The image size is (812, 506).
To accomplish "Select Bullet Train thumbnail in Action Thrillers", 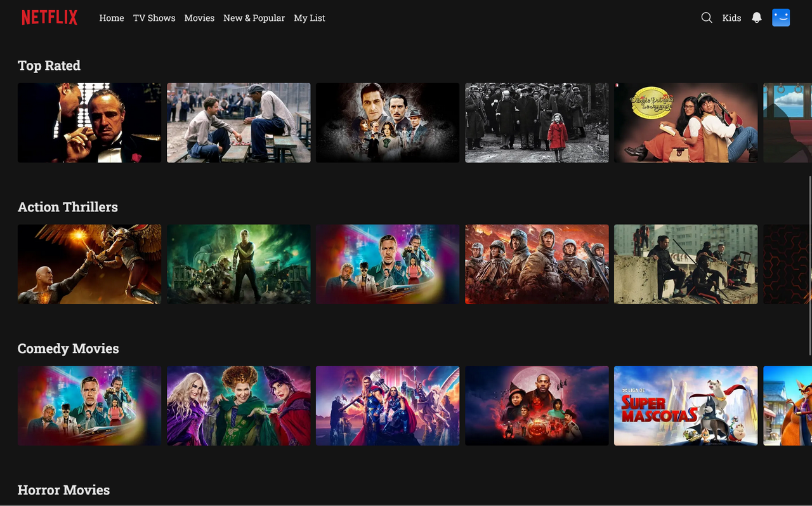I will [x=388, y=264].
